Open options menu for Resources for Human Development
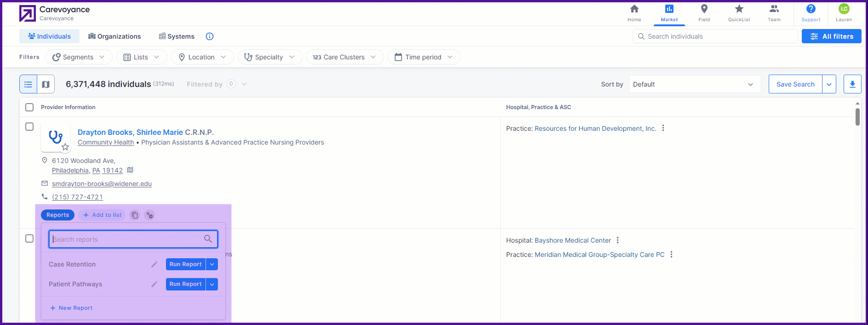Screen dimensions: 868x325 tap(663, 128)
